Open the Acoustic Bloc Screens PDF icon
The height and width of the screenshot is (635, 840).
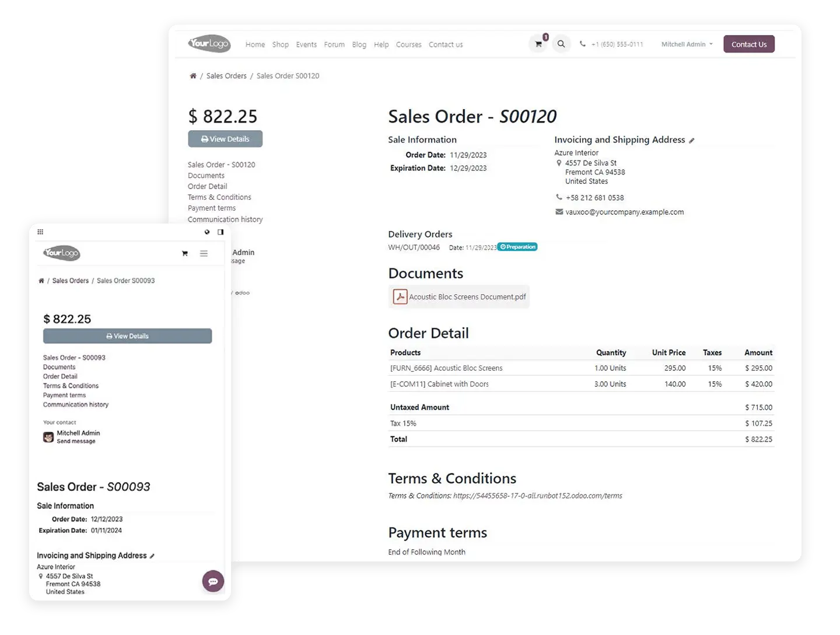click(x=400, y=296)
